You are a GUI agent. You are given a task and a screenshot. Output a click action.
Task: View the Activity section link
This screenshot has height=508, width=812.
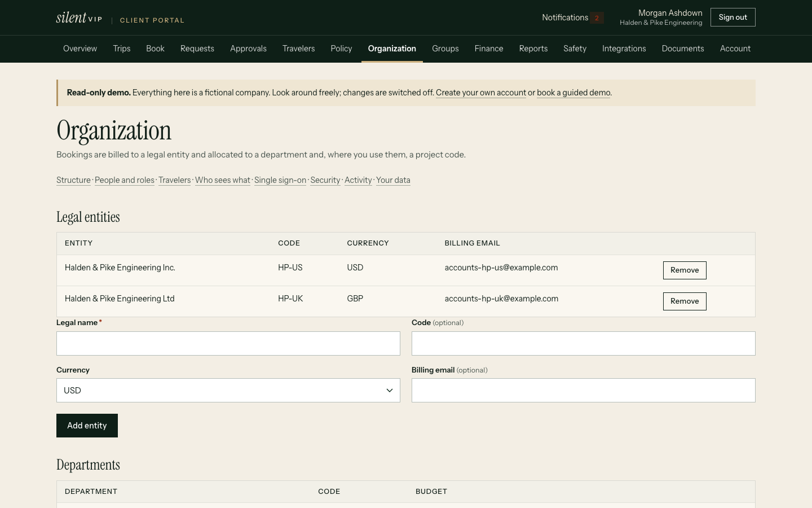tap(358, 180)
